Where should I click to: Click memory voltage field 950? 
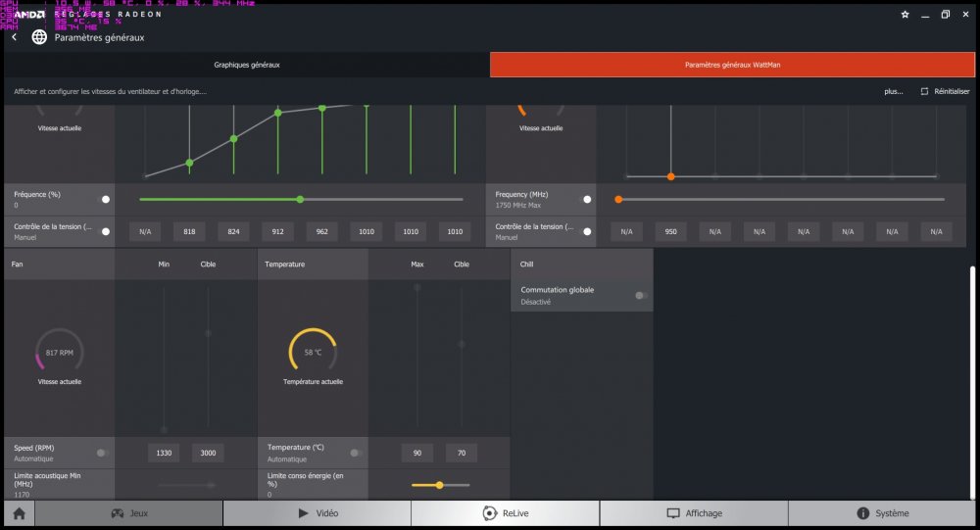coord(670,231)
